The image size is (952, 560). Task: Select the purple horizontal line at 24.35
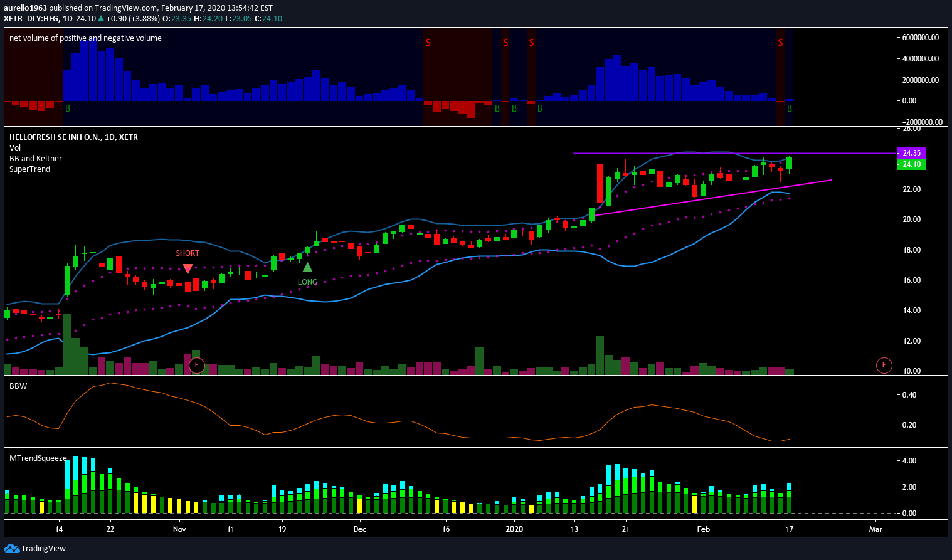tap(734, 153)
